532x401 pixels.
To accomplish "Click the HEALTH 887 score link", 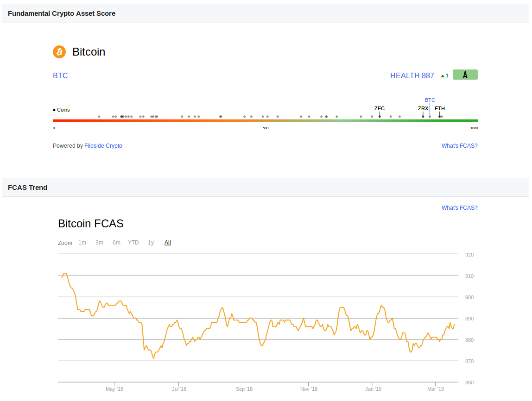I will pos(412,75).
